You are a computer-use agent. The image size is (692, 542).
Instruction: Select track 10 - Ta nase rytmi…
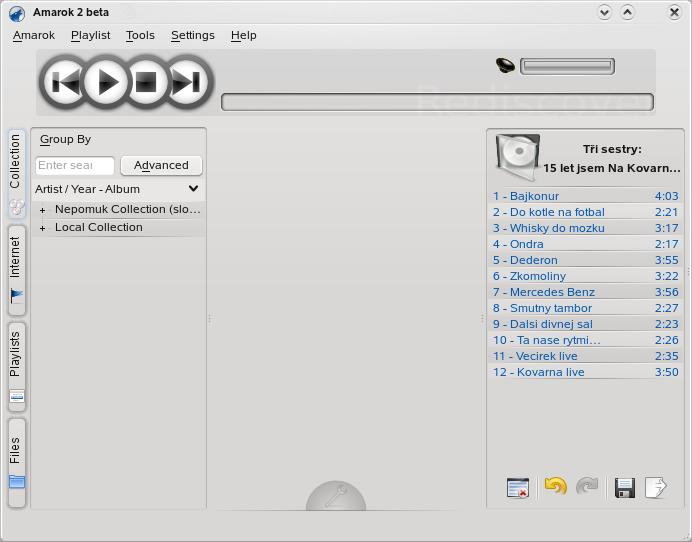(586, 340)
